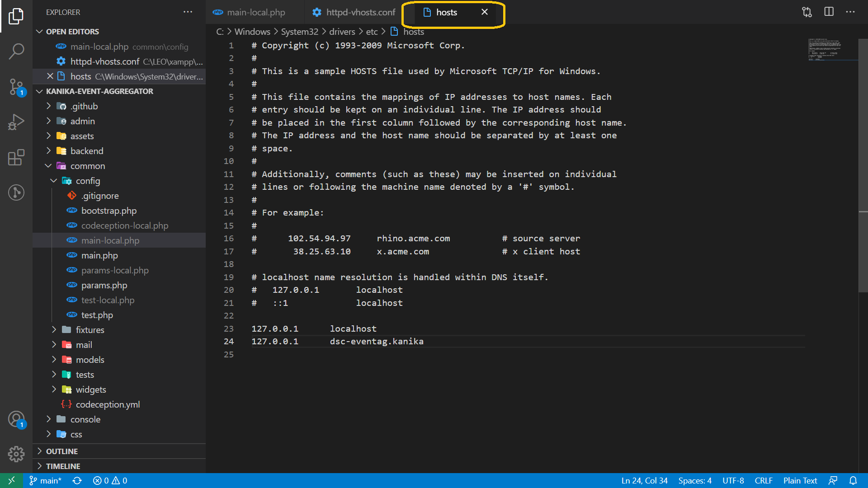Image resolution: width=868 pixels, height=488 pixels.
Task: Click the Windows breadcrumb segment
Action: click(x=252, y=32)
